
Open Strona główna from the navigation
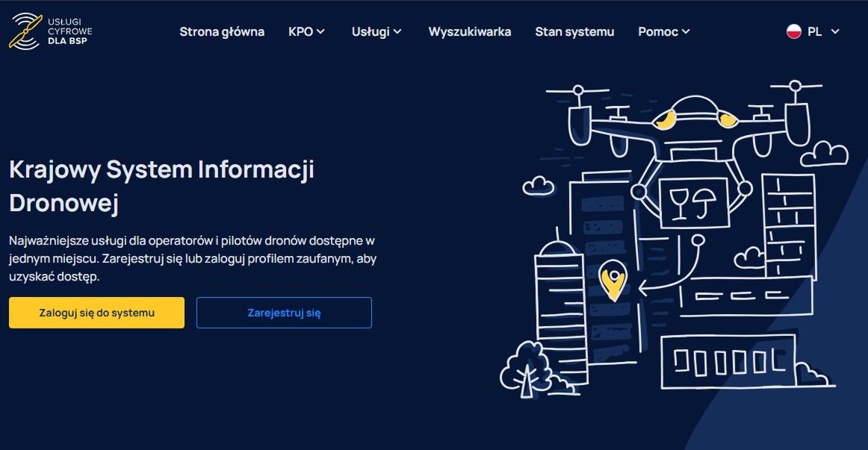[x=221, y=31]
